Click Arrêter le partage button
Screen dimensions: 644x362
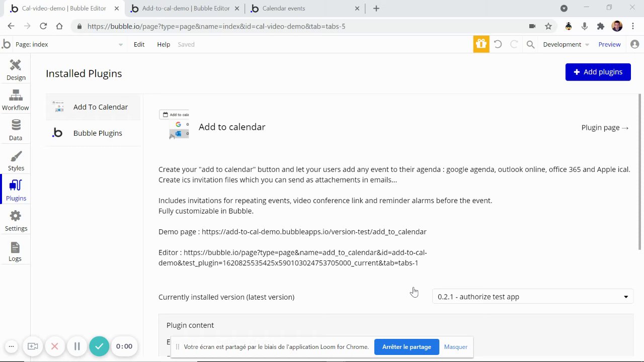[x=407, y=347]
